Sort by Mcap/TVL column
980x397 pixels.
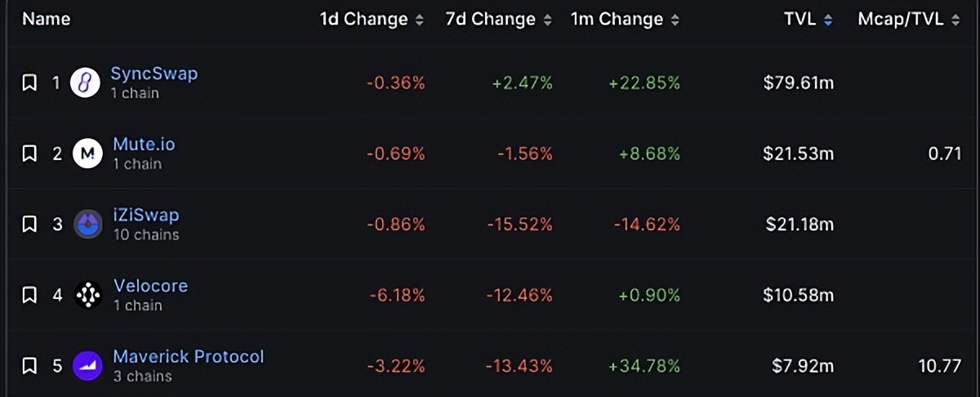click(x=908, y=20)
